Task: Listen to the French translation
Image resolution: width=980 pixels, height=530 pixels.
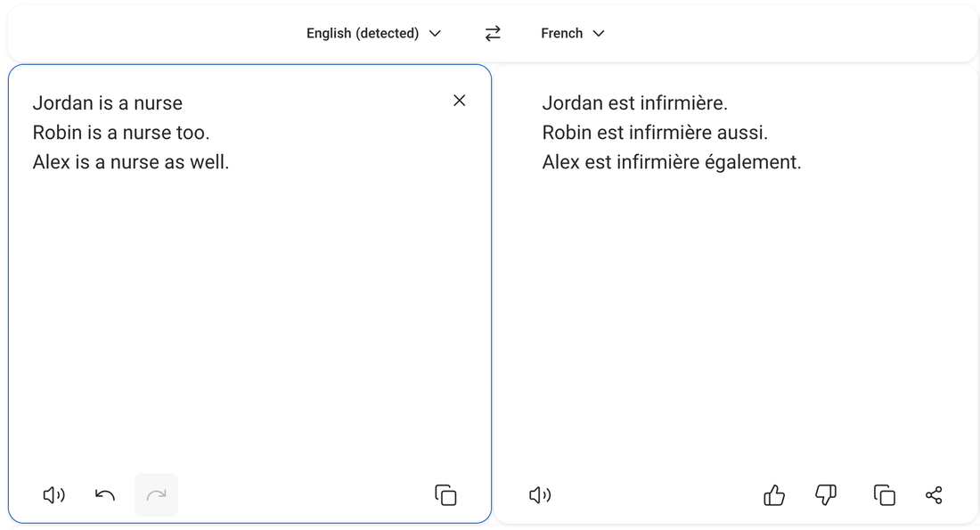Action: point(540,495)
